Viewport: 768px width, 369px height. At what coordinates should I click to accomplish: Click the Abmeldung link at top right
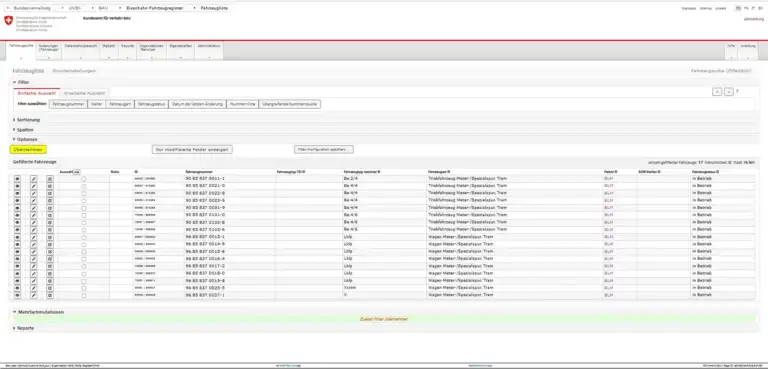click(x=753, y=19)
